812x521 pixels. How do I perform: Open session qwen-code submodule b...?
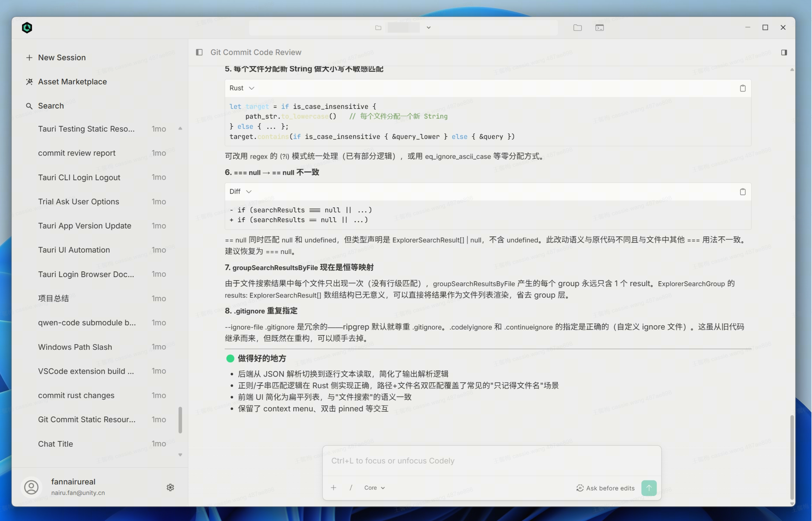[x=102, y=322]
